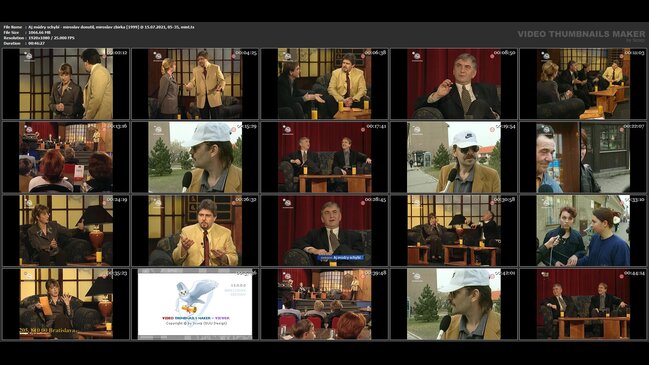This screenshot has width=649, height=365.
Task: Open the 00:24:19 frame of woman beside lamp
Action: point(66,231)
